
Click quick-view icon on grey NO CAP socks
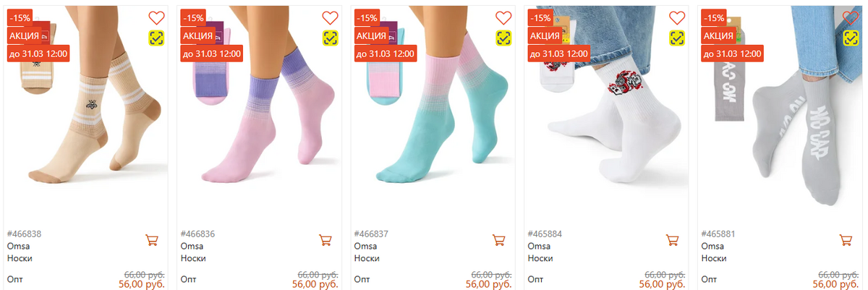pos(851,38)
